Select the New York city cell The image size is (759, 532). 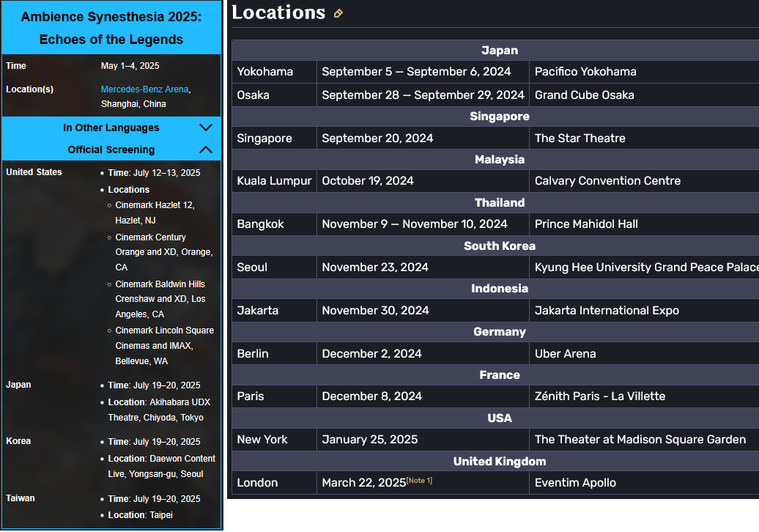click(275, 440)
